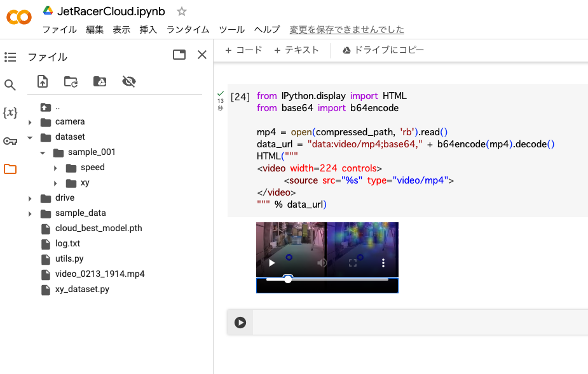Close the Files panel
The width and height of the screenshot is (588, 374).
[202, 55]
